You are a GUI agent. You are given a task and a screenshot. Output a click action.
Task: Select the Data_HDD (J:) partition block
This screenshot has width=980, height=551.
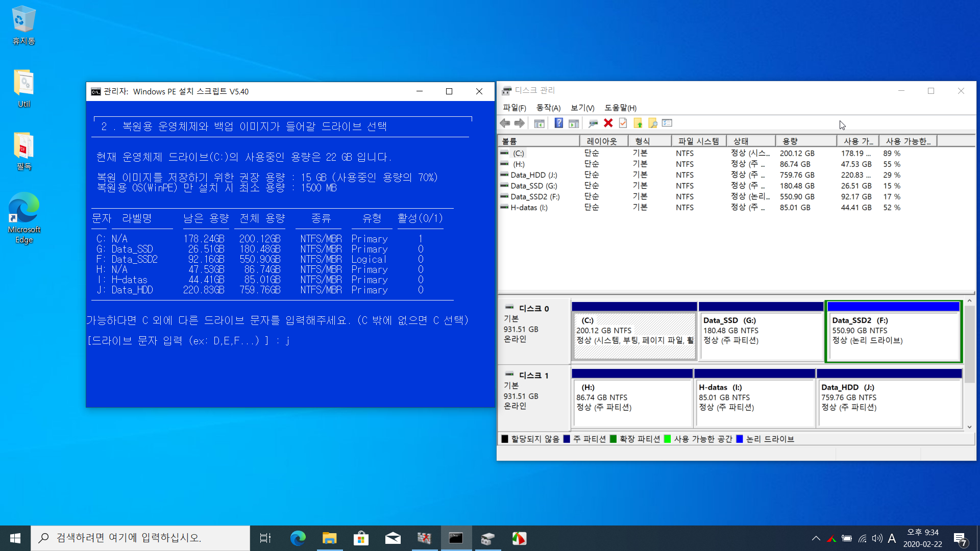[x=890, y=398]
